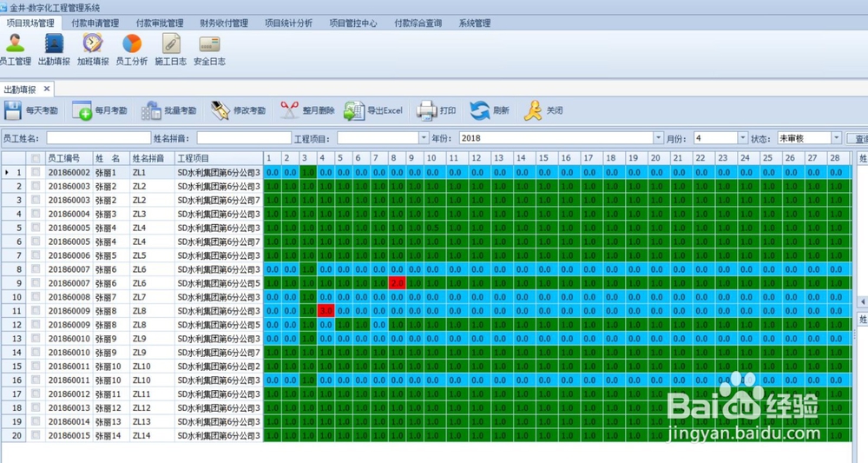Click day 28 column header
868x463 pixels.
click(x=838, y=158)
